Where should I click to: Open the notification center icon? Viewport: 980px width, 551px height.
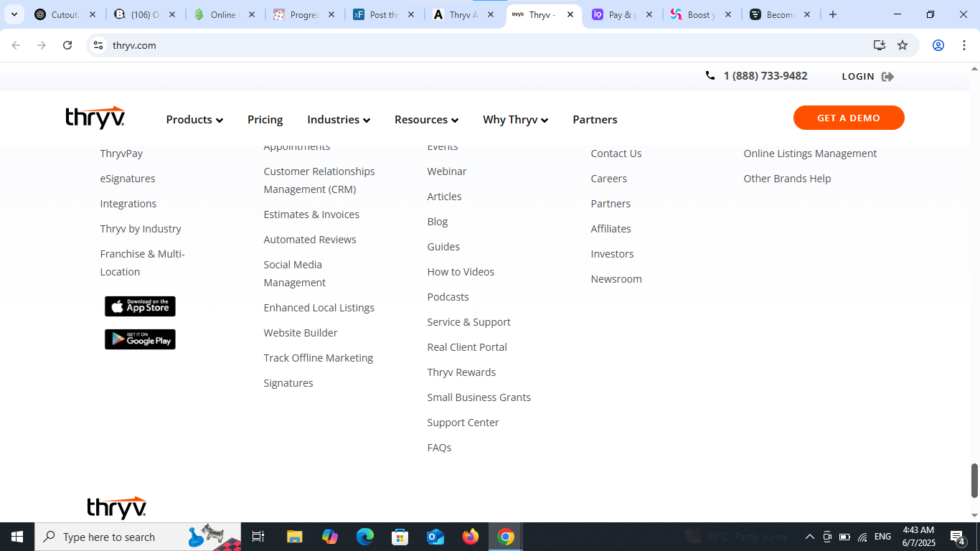click(957, 537)
